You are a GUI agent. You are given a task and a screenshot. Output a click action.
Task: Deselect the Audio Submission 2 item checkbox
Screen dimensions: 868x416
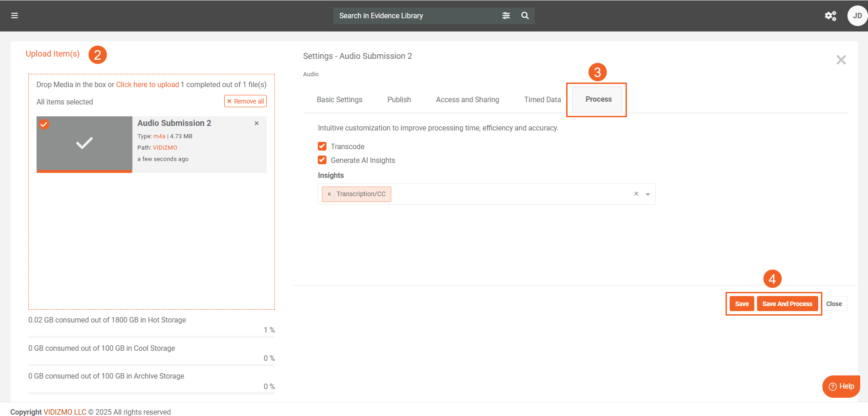pos(44,124)
